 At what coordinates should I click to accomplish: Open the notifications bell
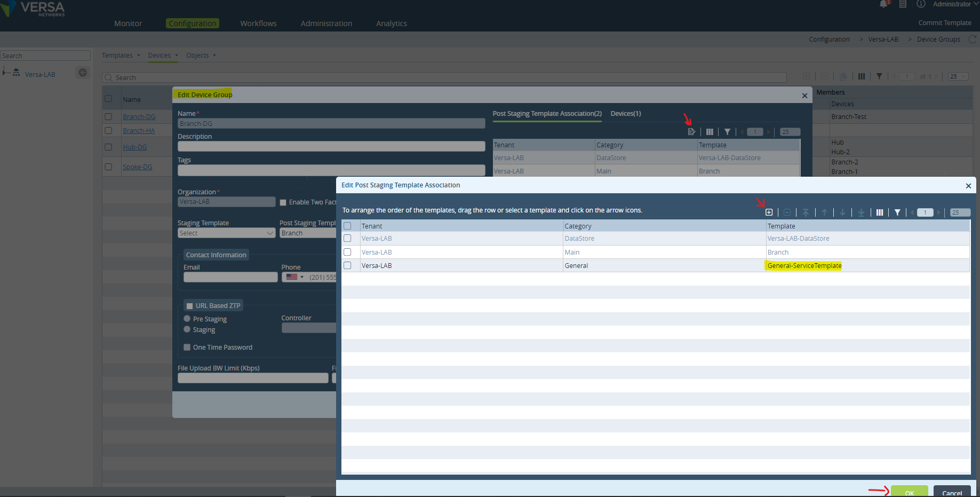click(883, 4)
